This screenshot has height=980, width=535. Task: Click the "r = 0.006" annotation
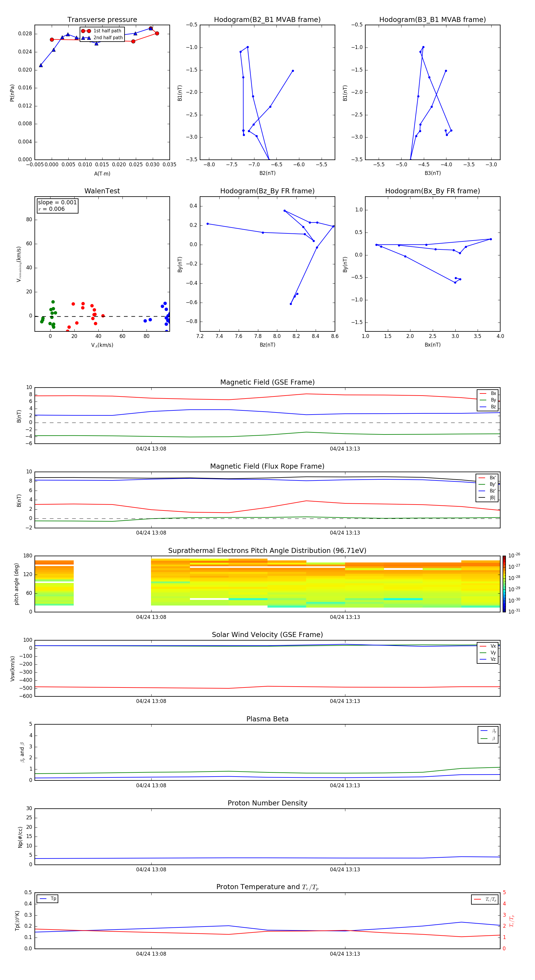pyautogui.click(x=51, y=209)
